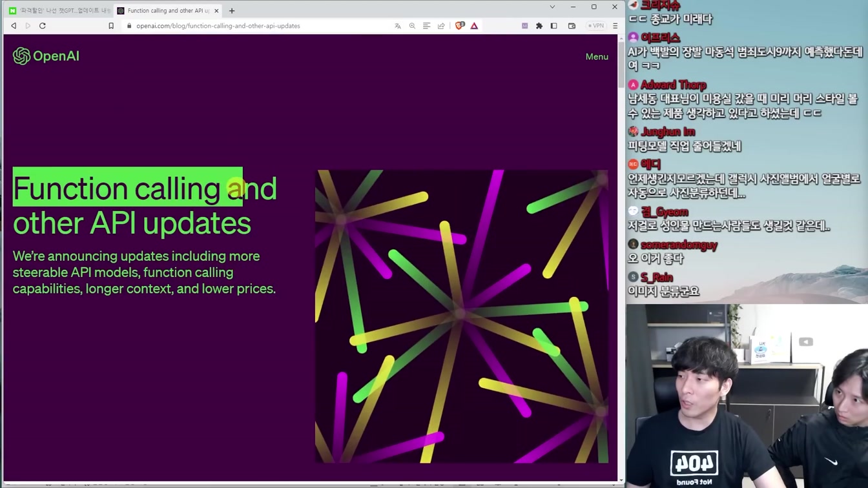Click the S_Rain chat username
This screenshot has height=488, width=868.
click(657, 277)
